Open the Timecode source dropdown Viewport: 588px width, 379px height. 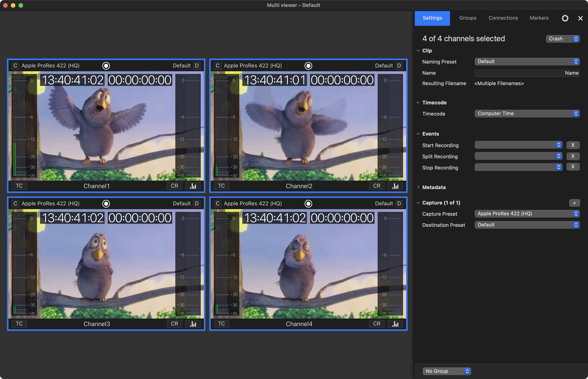[527, 113]
